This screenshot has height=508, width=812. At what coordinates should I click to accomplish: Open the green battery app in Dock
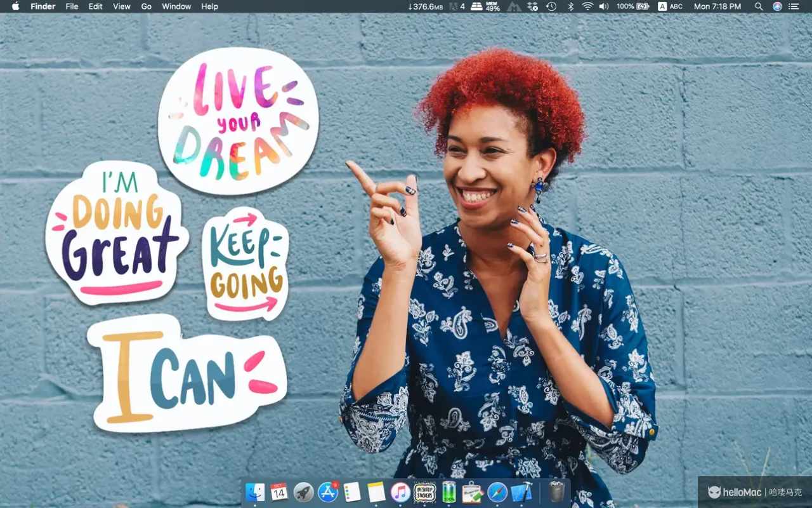(x=449, y=492)
